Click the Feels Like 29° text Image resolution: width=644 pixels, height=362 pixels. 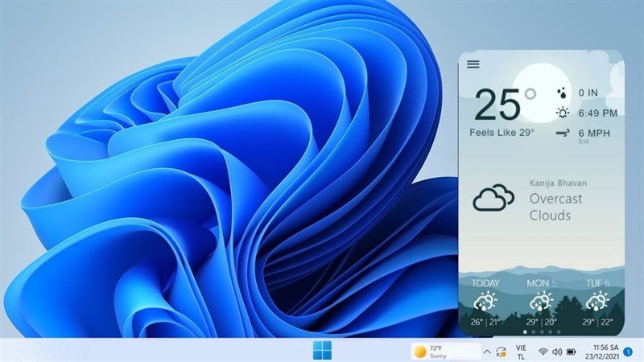point(502,133)
